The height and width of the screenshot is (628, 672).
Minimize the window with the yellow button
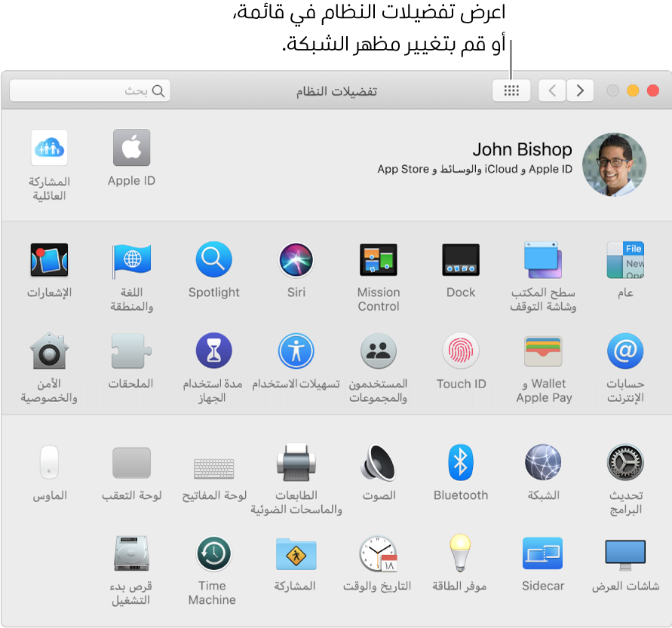pos(633,90)
